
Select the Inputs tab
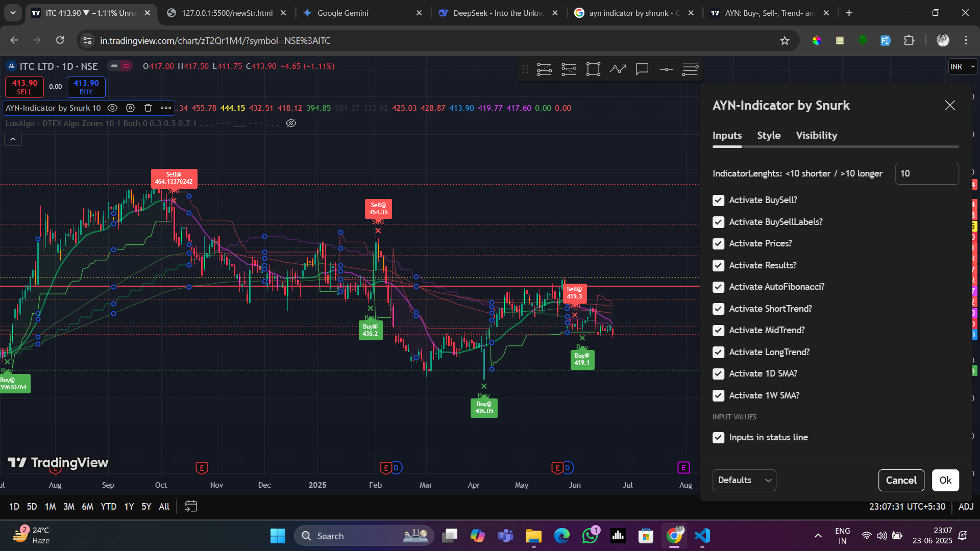[x=727, y=135]
